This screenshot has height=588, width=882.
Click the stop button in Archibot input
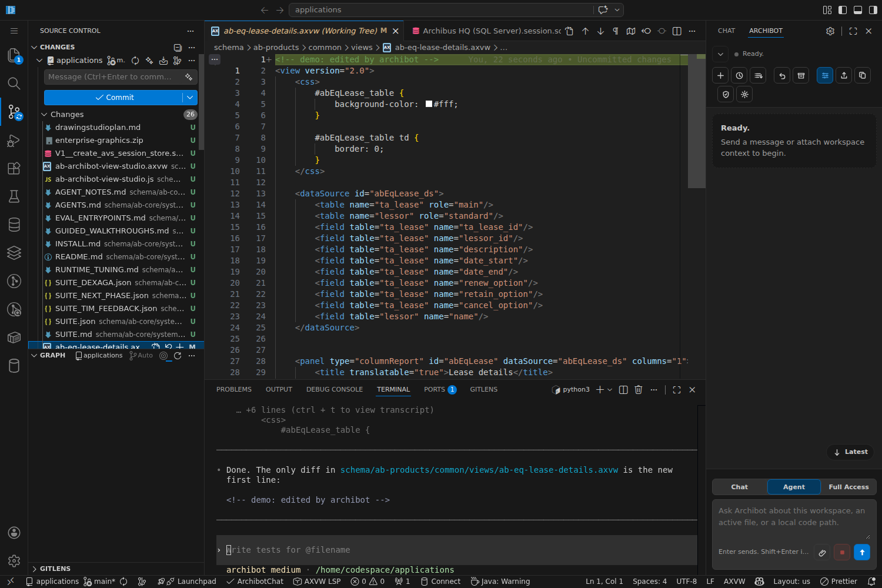click(842, 552)
